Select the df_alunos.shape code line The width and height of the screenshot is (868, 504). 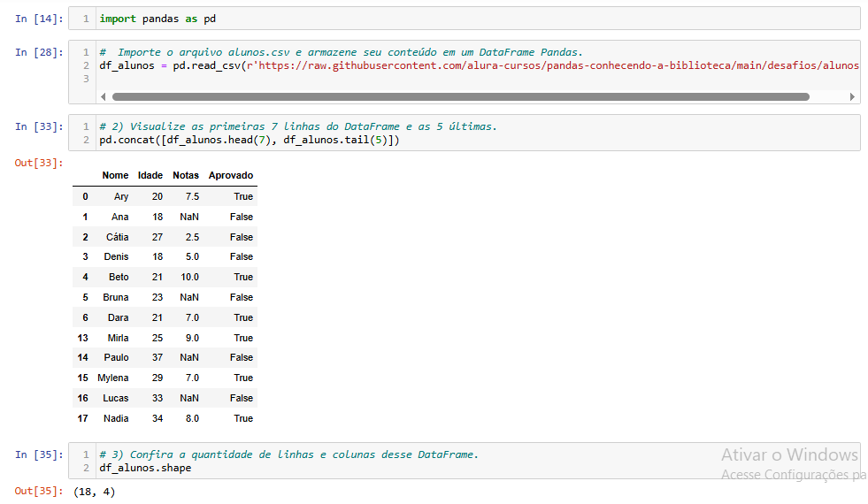(x=145, y=468)
